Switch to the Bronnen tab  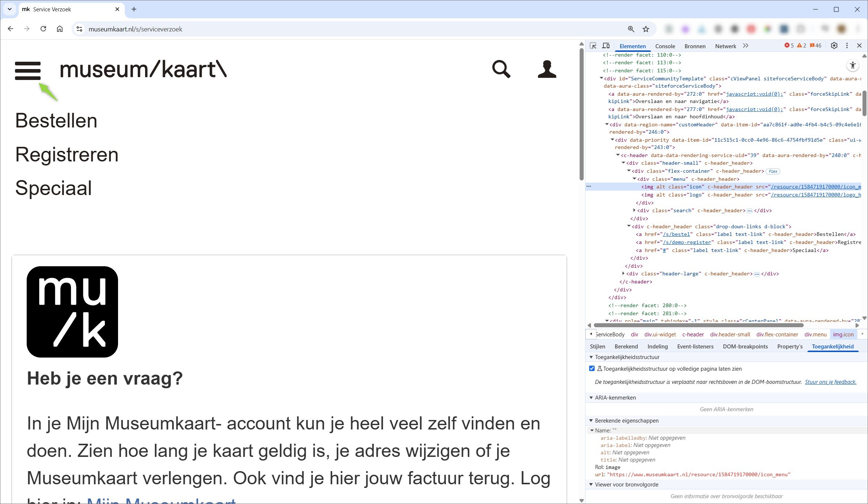pos(695,46)
